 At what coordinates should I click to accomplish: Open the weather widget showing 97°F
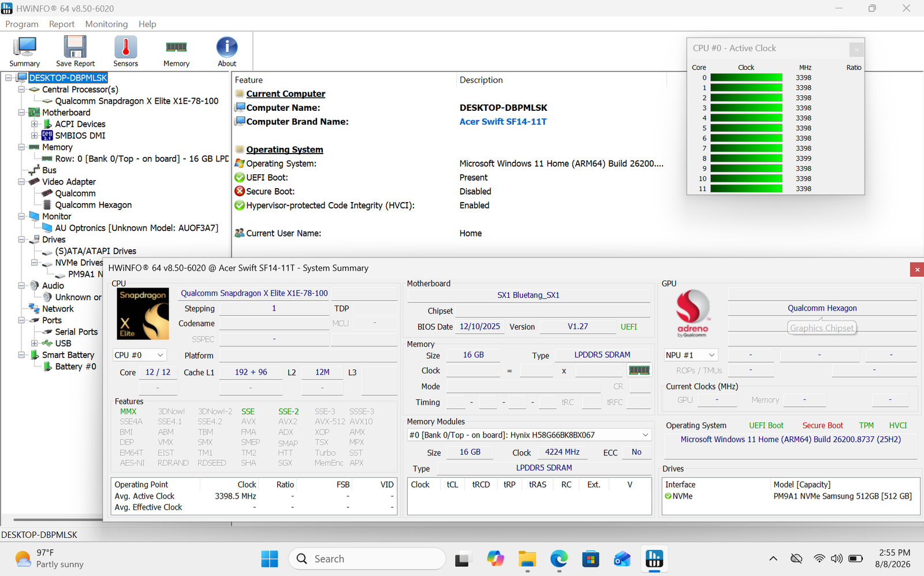(x=50, y=559)
